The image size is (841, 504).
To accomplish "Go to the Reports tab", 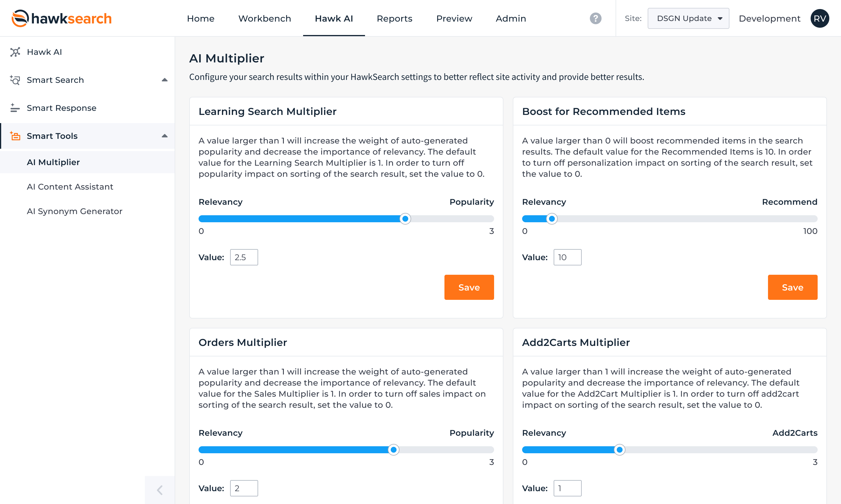I will tap(394, 18).
